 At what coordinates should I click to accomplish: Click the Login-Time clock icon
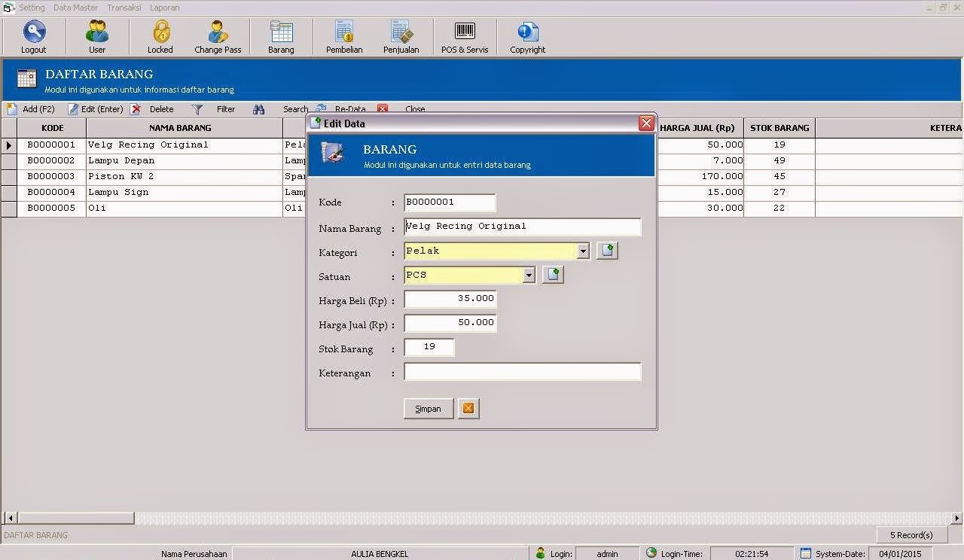click(x=651, y=553)
